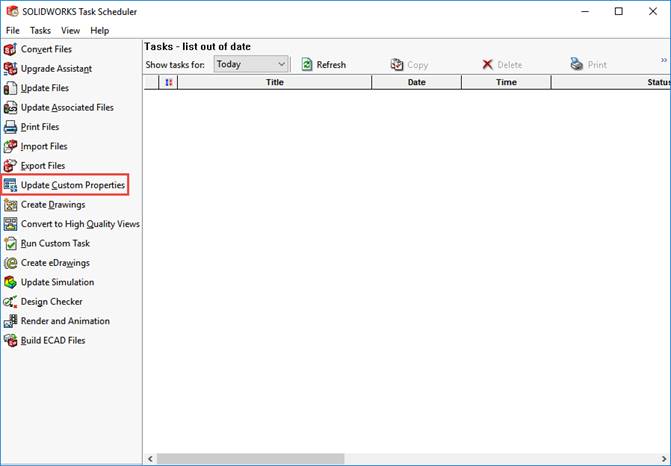This screenshot has width=671, height=466.
Task: Start the Create Drawings task
Action: tap(53, 205)
